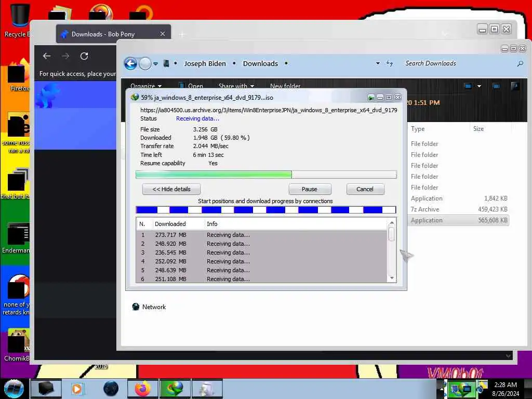The image size is (532, 399).
Task: Click the media player taskbar icon
Action: [x=77, y=389]
